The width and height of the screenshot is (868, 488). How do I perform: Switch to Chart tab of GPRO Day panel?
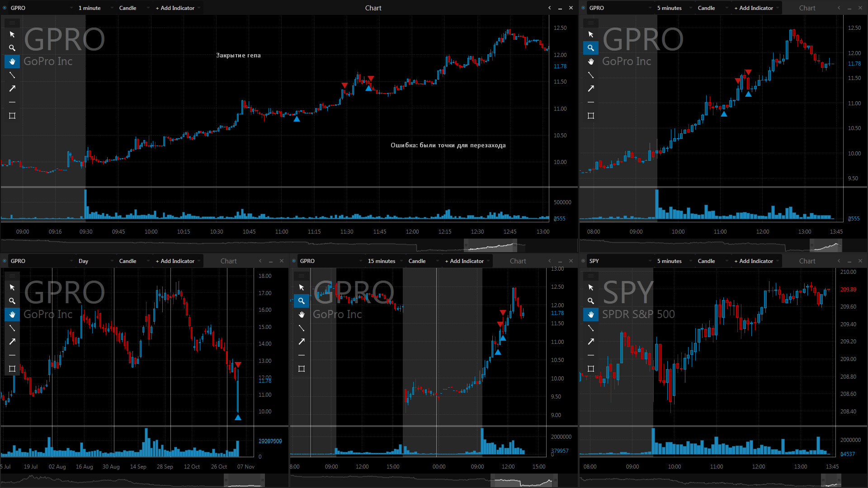coord(229,261)
